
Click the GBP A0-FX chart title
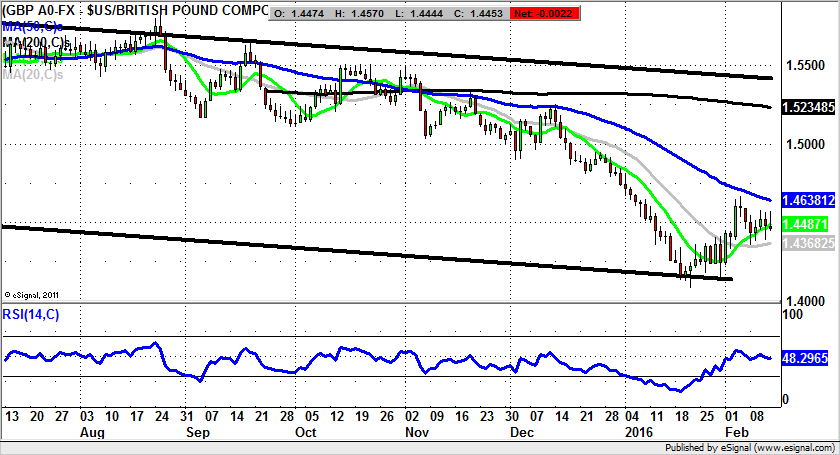tap(135, 11)
